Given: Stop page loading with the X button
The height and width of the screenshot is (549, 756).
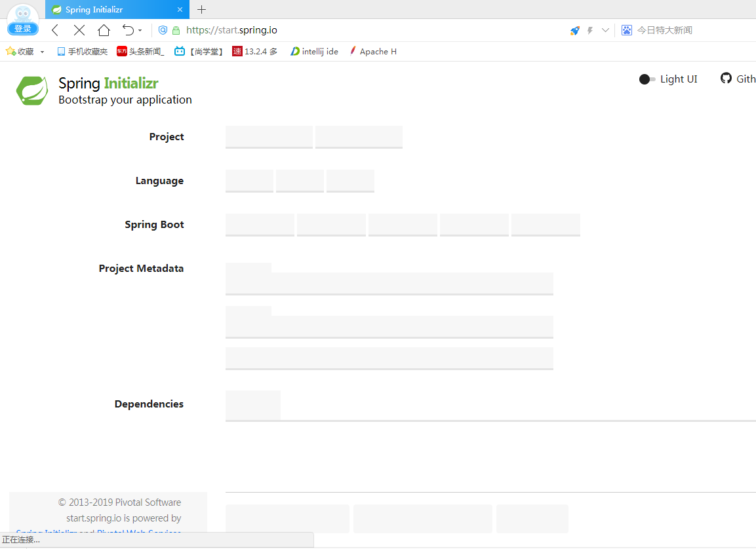Looking at the screenshot, I should tap(79, 30).
